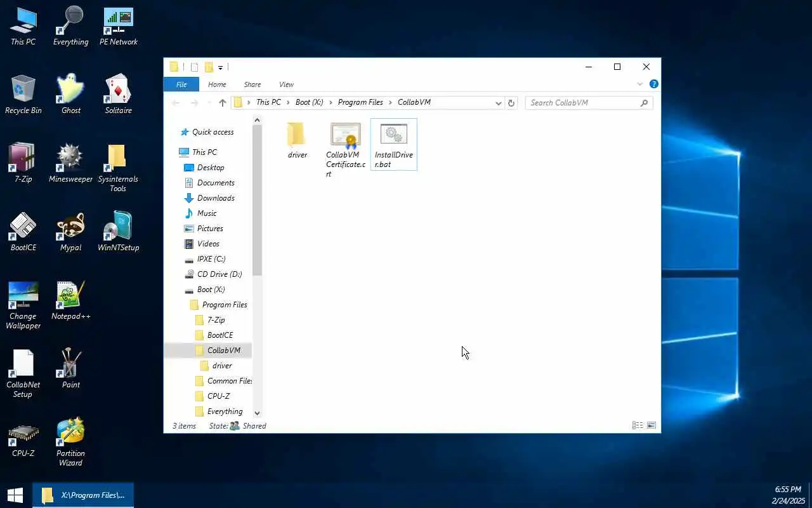
Task: Expand the breadcrumb arrow after This PC
Action: tap(288, 102)
